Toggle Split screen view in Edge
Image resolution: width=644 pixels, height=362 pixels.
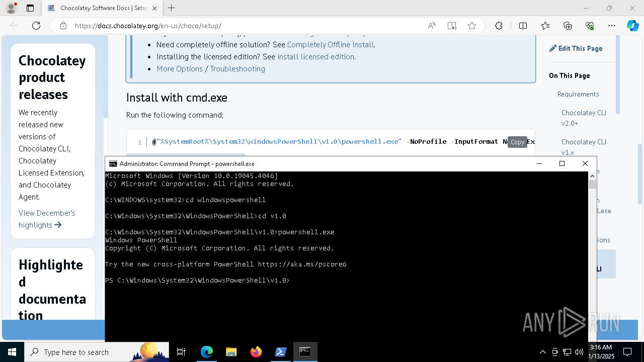coord(523,26)
